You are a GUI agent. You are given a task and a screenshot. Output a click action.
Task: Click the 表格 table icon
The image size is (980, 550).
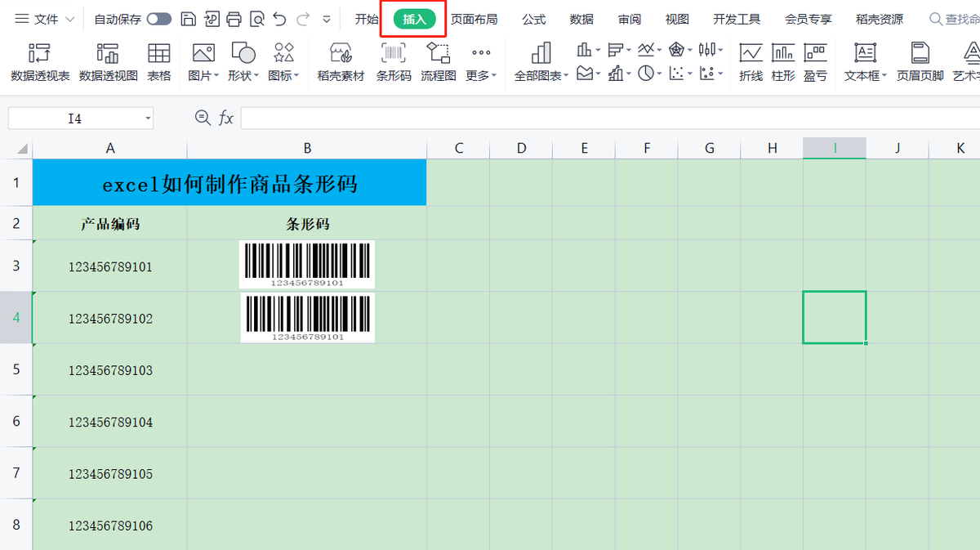(x=159, y=63)
